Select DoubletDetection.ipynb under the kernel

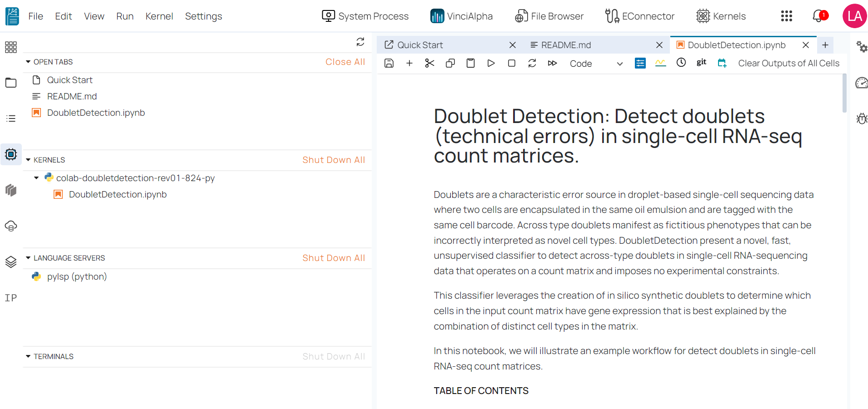pos(118,194)
